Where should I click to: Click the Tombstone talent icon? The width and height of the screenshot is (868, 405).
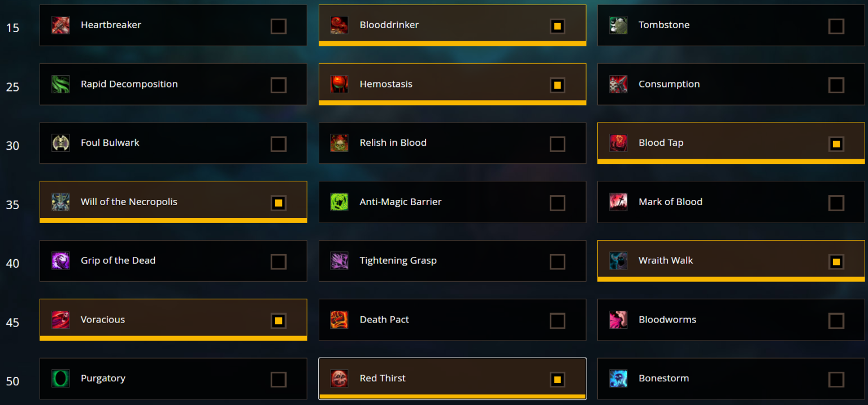[618, 25]
